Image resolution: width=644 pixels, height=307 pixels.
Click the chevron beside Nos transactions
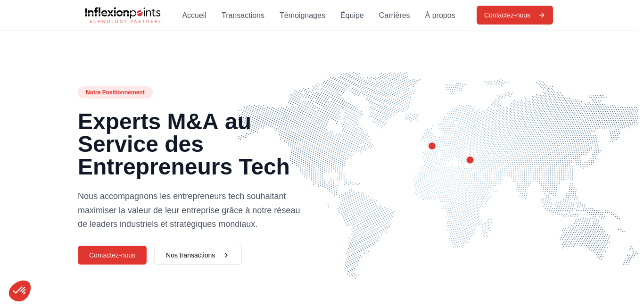pyautogui.click(x=226, y=255)
